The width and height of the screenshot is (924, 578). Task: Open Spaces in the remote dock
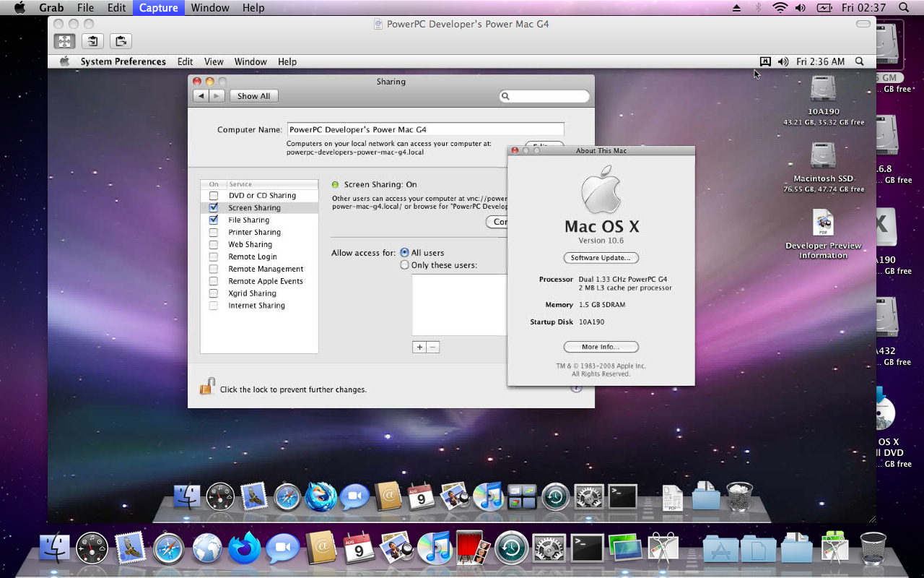pyautogui.click(x=522, y=497)
